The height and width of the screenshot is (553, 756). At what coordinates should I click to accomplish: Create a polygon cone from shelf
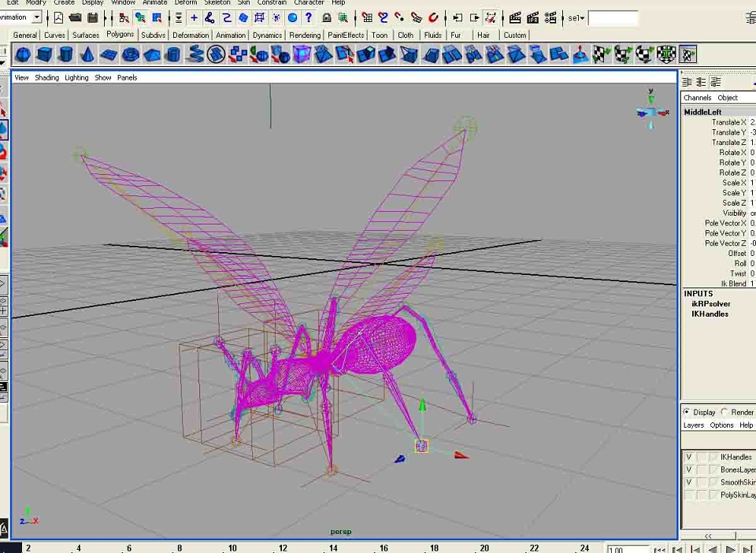click(87, 55)
